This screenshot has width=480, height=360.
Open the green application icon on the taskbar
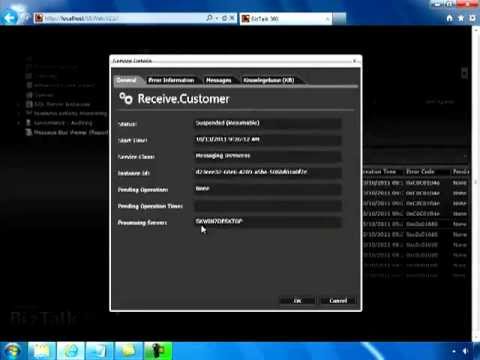158,351
